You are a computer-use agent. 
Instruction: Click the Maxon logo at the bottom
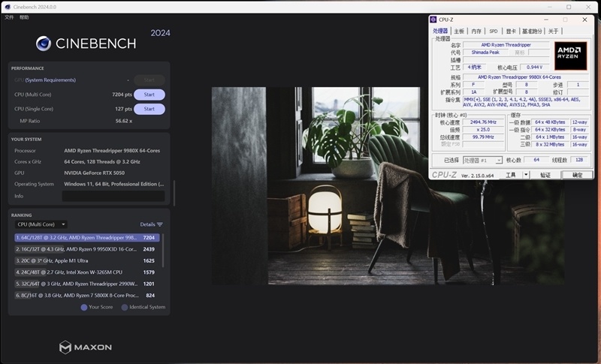86,347
